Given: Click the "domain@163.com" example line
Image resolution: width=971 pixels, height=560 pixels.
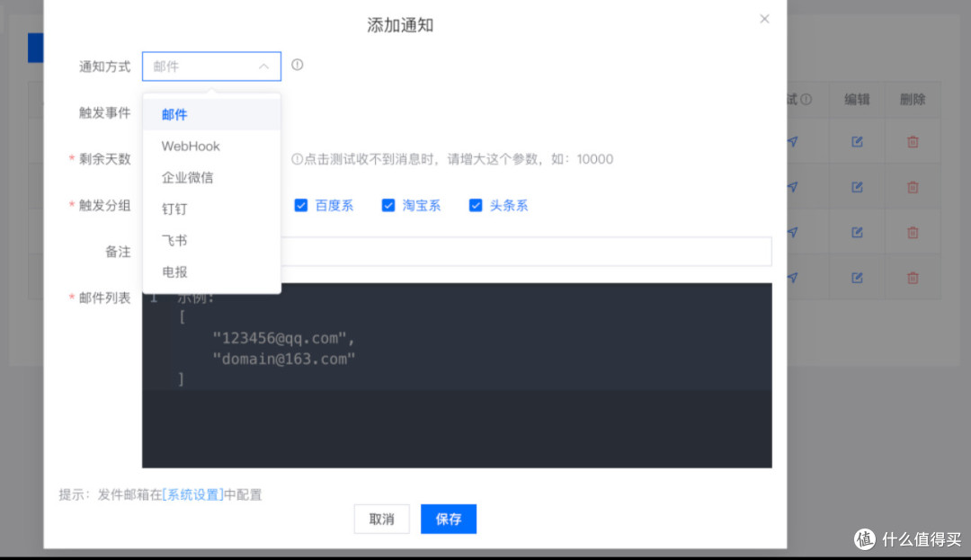Looking at the screenshot, I should coord(283,359).
